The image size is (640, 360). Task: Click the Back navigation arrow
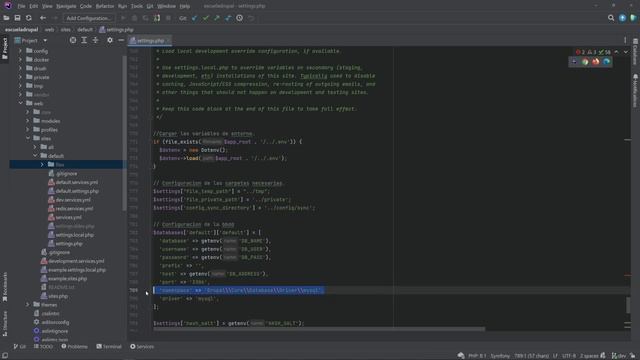[x=43, y=18]
